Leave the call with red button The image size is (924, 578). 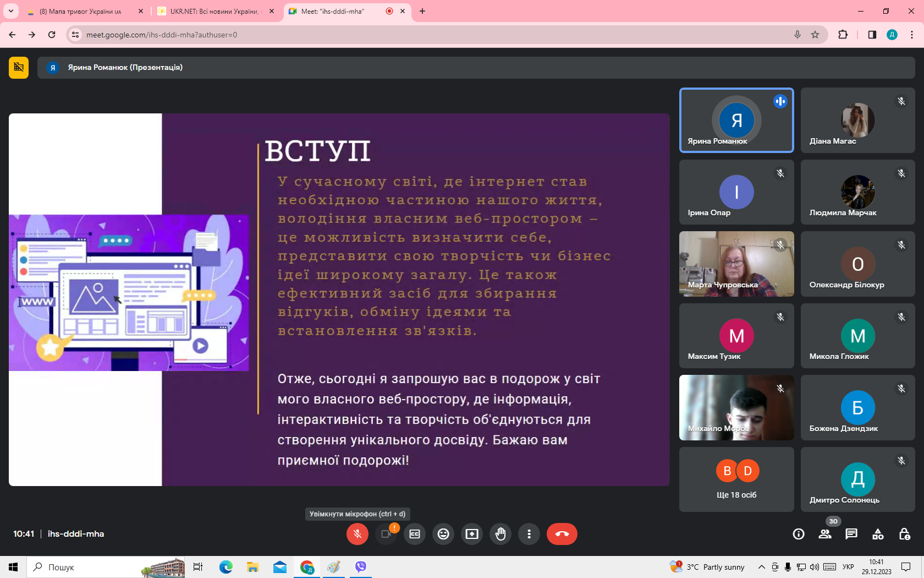(562, 534)
